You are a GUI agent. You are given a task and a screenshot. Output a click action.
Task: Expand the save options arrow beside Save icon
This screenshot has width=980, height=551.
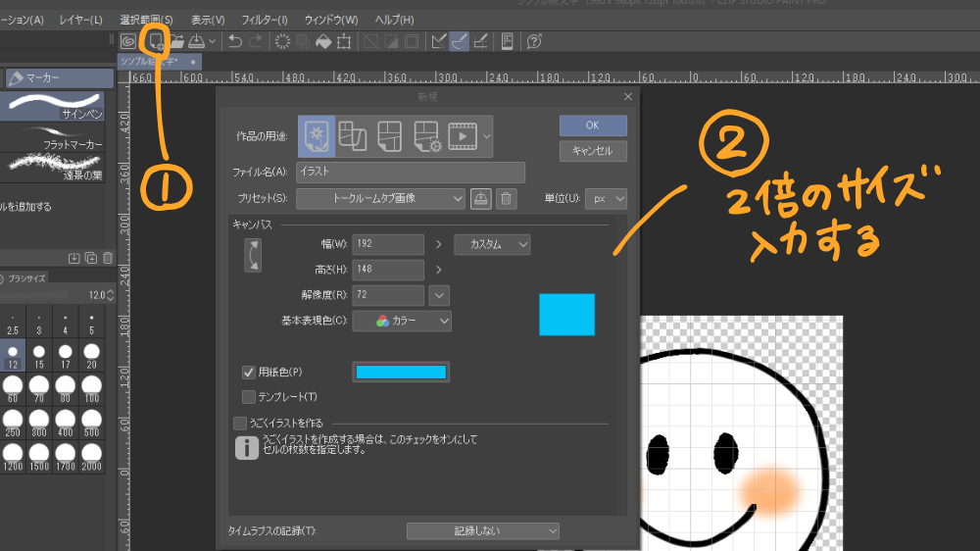213,42
